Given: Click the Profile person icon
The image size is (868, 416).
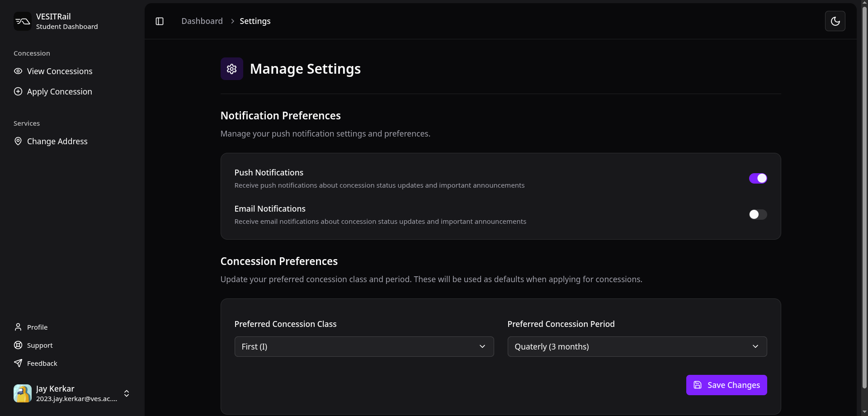Looking at the screenshot, I should click(x=18, y=327).
